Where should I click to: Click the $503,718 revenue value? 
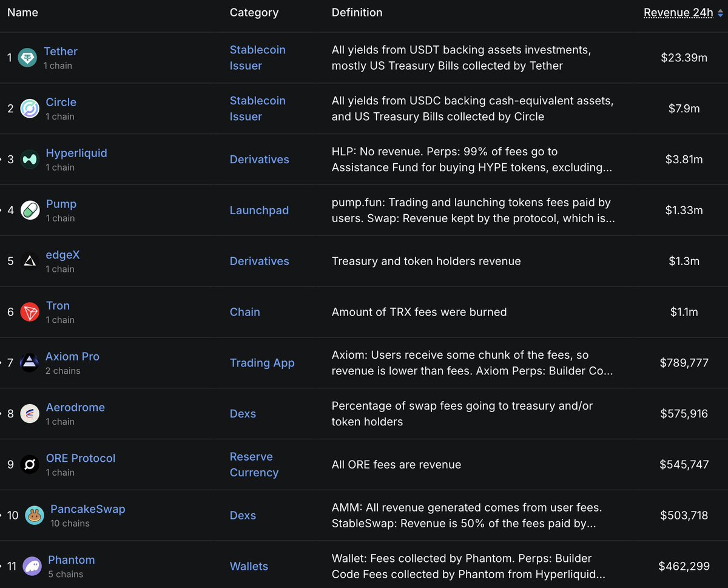click(x=684, y=516)
